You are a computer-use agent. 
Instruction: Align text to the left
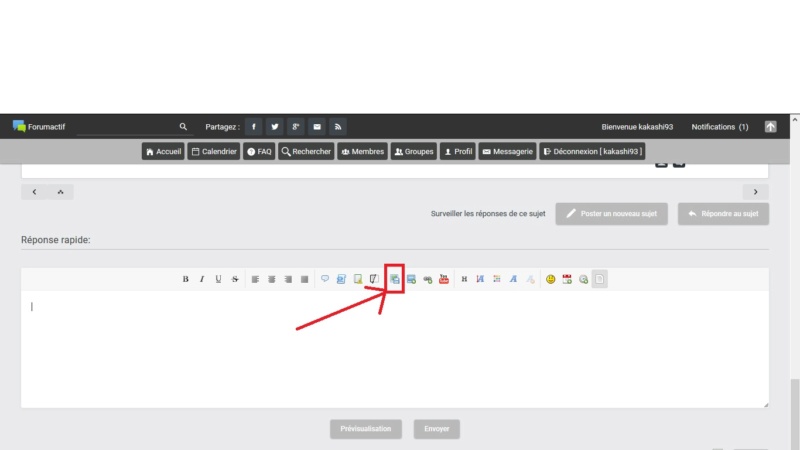(255, 279)
